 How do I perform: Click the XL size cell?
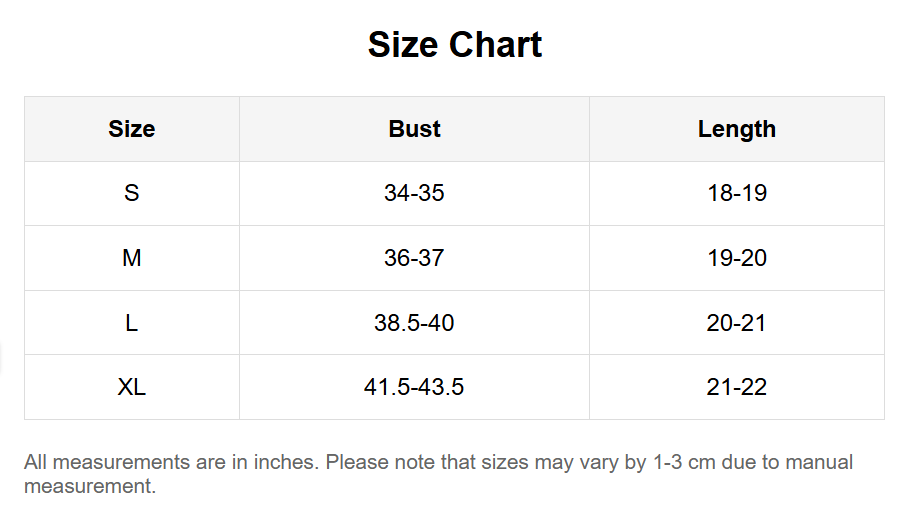132,387
